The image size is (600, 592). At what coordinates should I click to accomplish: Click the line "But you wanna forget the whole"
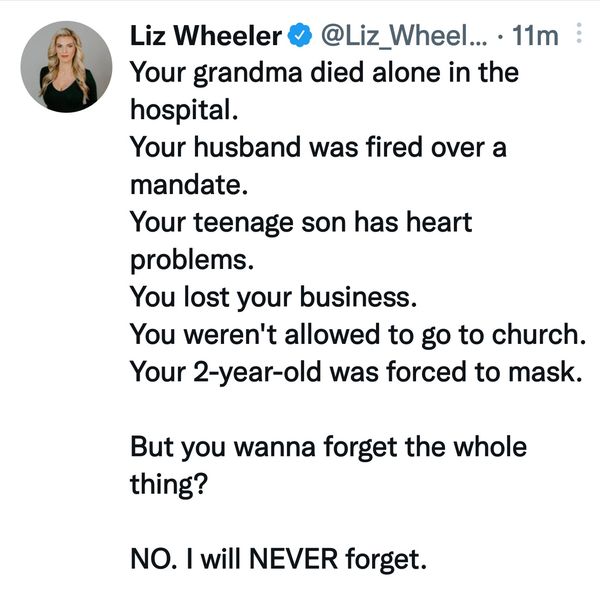[329, 447]
